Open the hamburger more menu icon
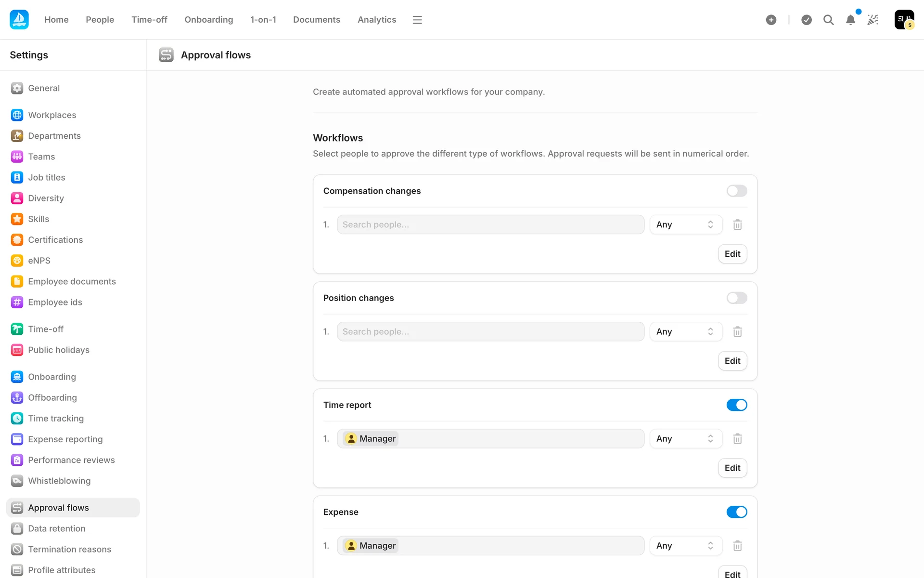 (417, 20)
